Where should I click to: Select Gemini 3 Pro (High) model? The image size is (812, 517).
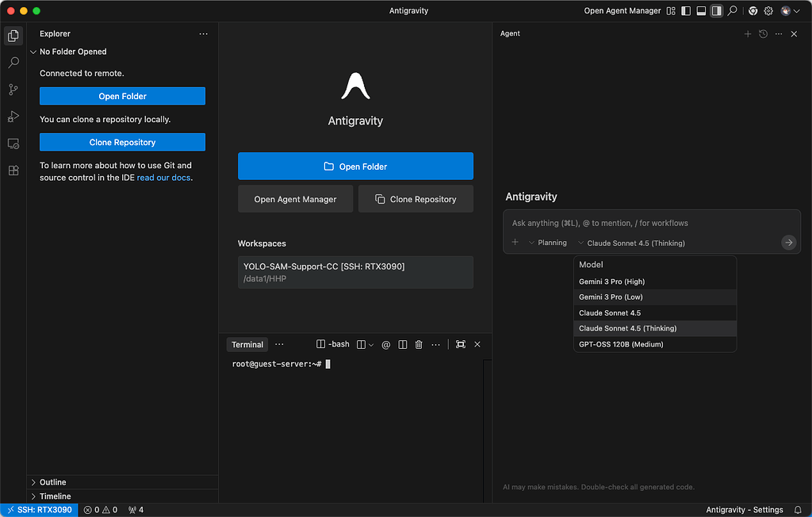point(654,281)
